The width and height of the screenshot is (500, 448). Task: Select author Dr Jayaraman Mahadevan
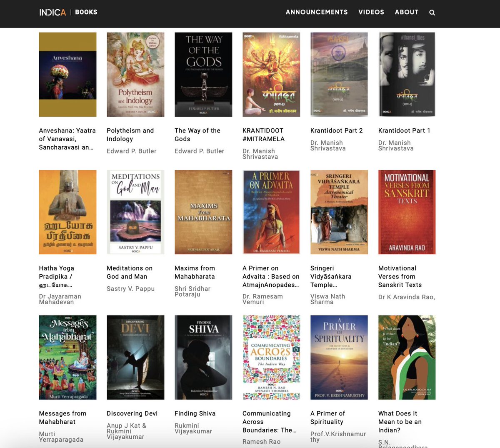tap(60, 299)
